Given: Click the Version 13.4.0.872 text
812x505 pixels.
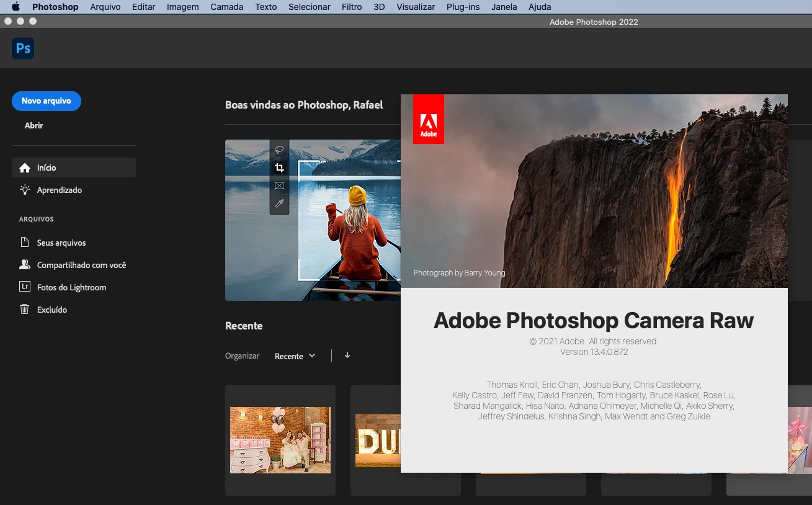Looking at the screenshot, I should 594,352.
